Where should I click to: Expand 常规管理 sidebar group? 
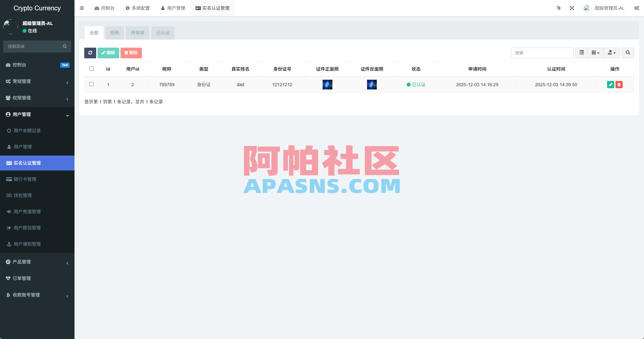37,81
